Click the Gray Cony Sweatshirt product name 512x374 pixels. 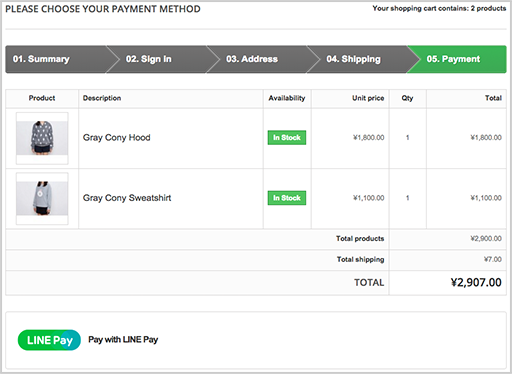(127, 198)
